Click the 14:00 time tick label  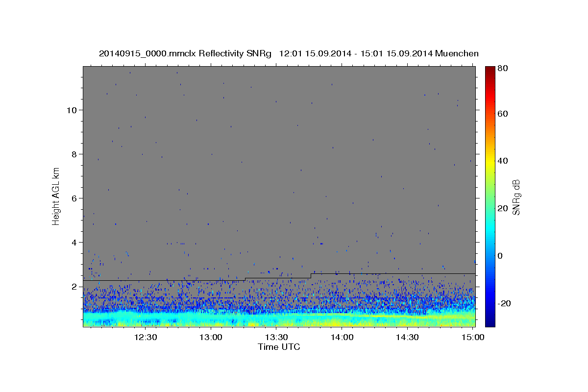click(342, 337)
